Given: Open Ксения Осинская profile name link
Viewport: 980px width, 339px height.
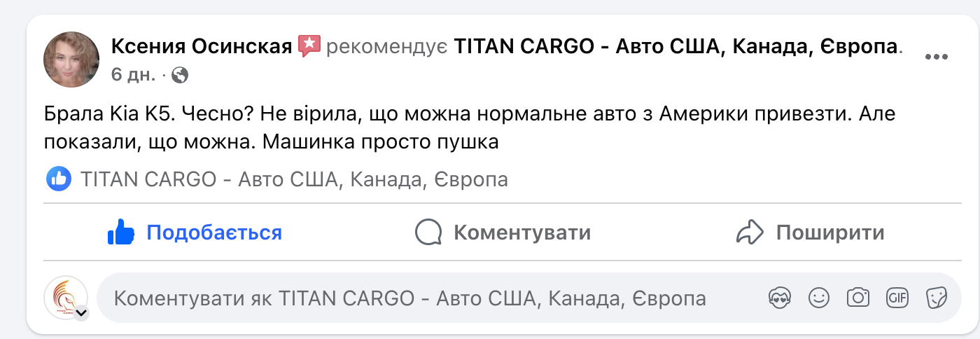Looking at the screenshot, I should [201, 47].
